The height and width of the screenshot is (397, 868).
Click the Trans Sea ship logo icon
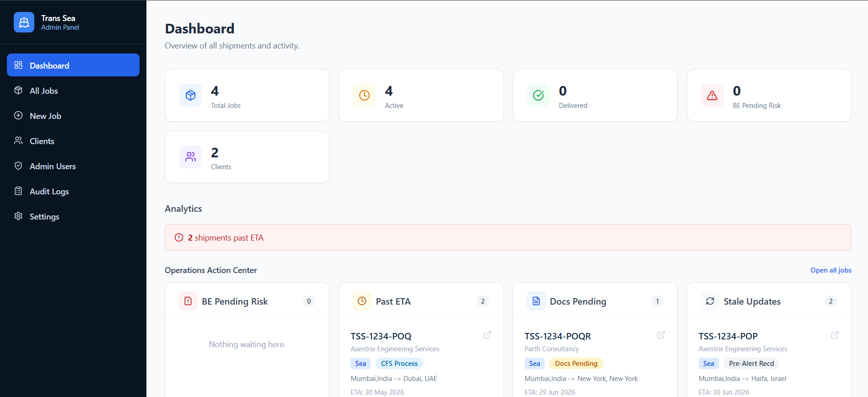(24, 22)
